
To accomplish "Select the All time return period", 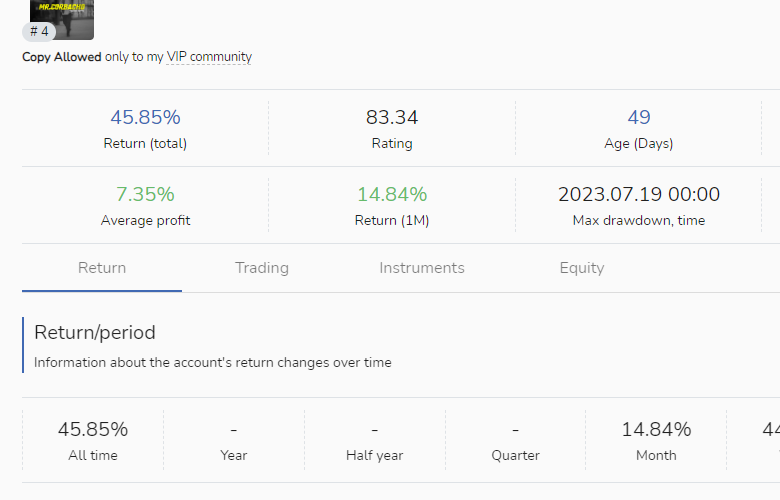I will [x=93, y=440].
